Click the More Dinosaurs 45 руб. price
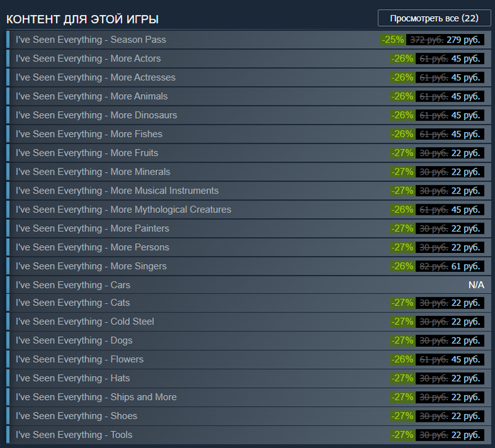This screenshot has width=495, height=448. click(x=465, y=115)
